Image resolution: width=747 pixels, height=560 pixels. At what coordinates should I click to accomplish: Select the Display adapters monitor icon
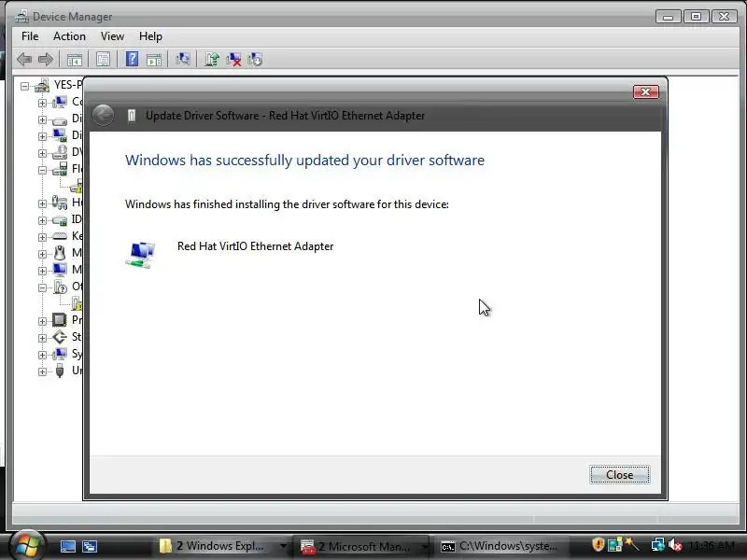[x=60, y=135]
